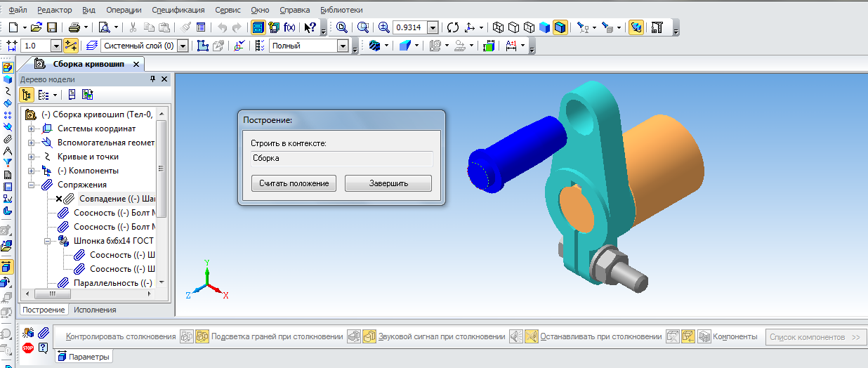Click the Print icon in toolbar
Image resolution: width=868 pixels, height=368 pixels.
[x=74, y=27]
